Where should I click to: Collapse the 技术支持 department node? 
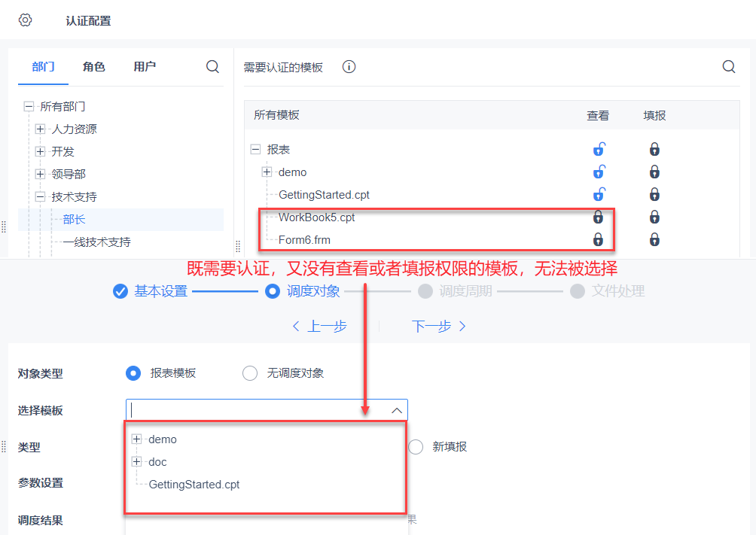click(41, 196)
